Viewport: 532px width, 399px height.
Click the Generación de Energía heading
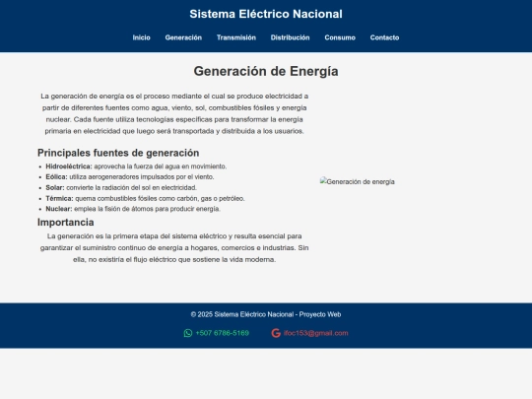(x=266, y=71)
